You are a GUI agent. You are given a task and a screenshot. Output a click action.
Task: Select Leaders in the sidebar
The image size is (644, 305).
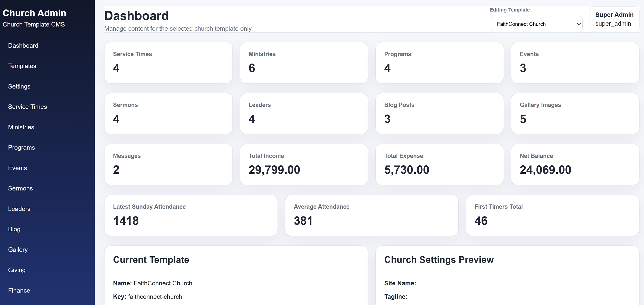point(19,209)
